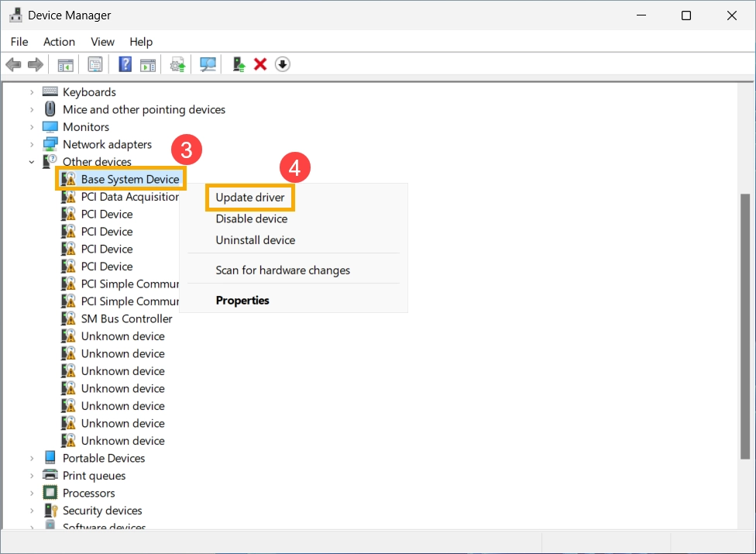This screenshot has height=554, width=756.
Task: Select the Security devices label
Action: (103, 510)
